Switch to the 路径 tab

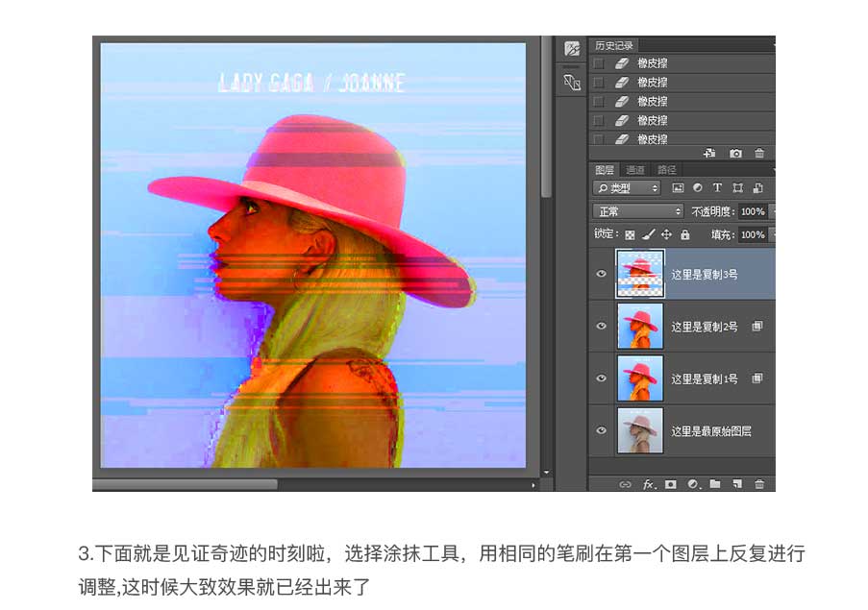(666, 170)
